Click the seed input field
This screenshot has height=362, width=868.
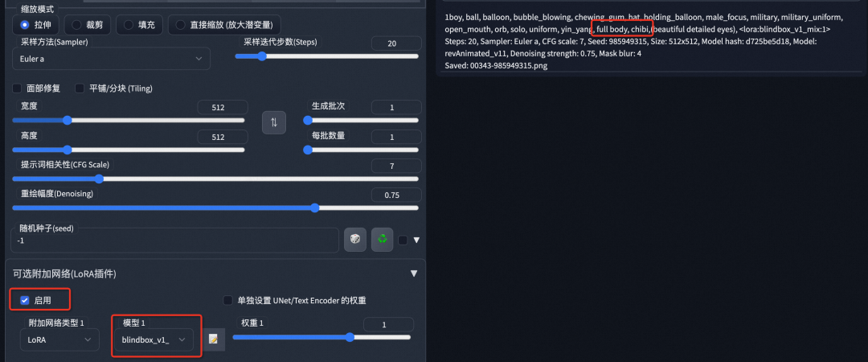coord(175,241)
